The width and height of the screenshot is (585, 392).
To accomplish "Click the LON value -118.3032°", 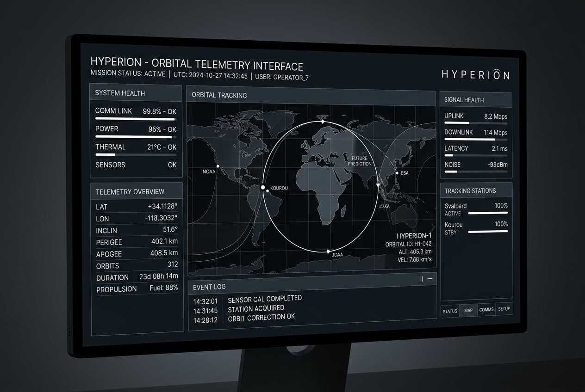I will pos(161,218).
